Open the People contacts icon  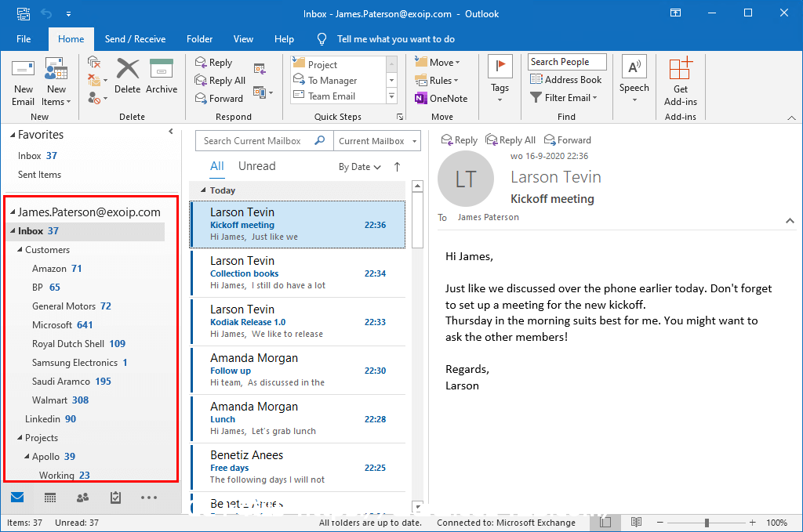(82, 498)
